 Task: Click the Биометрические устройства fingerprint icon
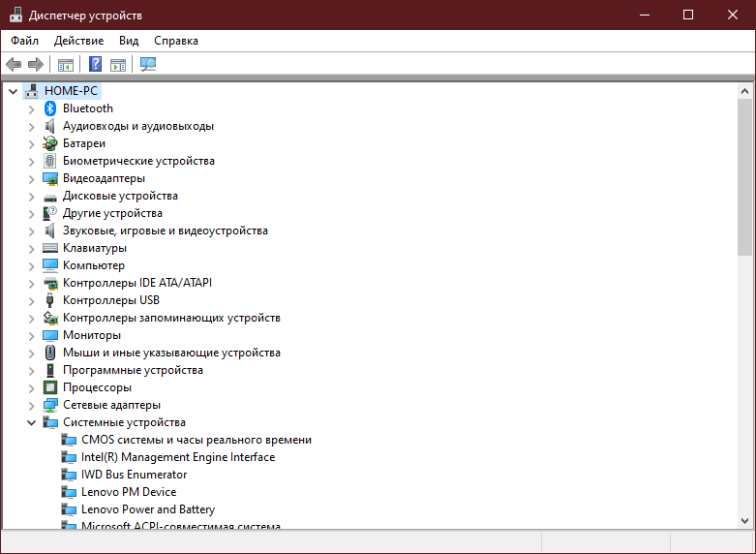point(50,161)
